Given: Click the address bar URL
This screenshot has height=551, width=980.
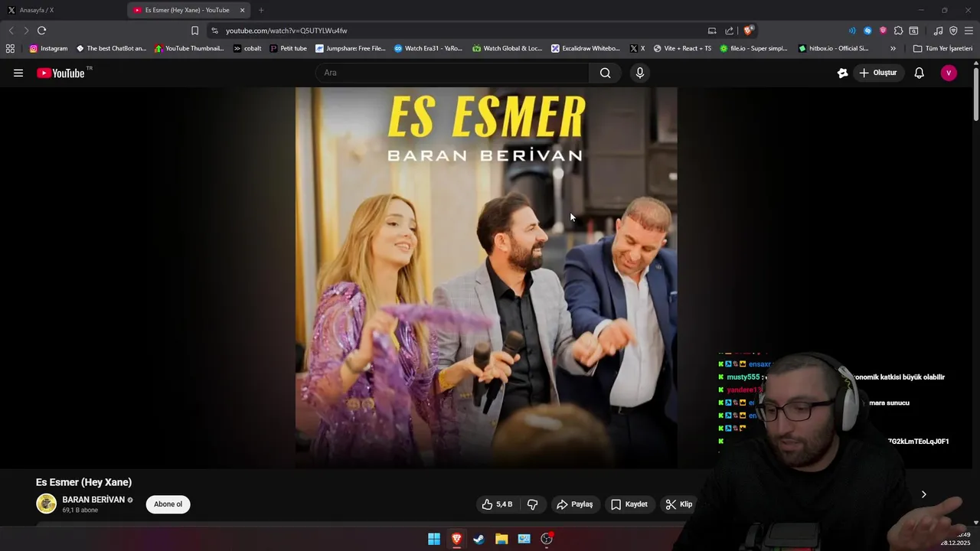Looking at the screenshot, I should click(x=286, y=31).
